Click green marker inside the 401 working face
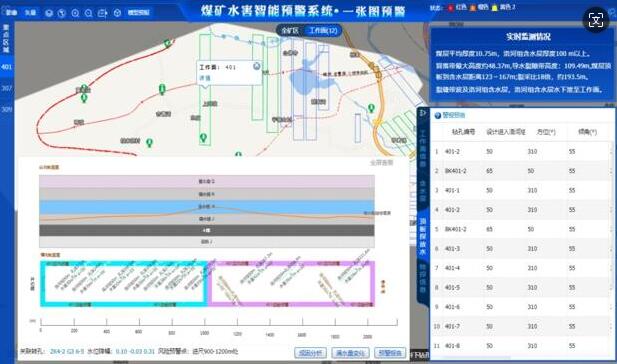 tap(203, 138)
